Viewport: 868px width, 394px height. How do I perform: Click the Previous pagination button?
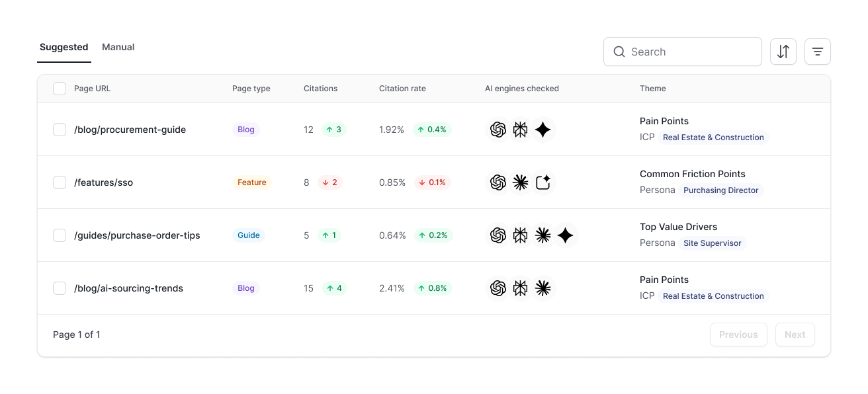(738, 335)
